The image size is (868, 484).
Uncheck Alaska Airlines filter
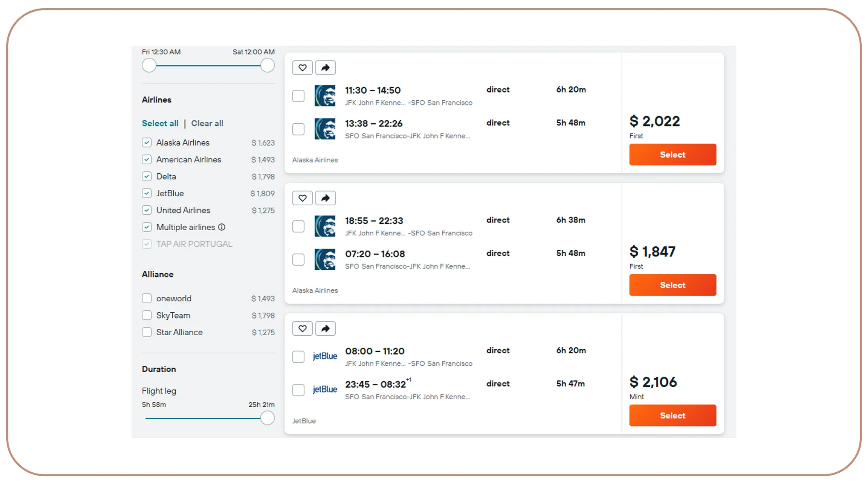coord(146,142)
